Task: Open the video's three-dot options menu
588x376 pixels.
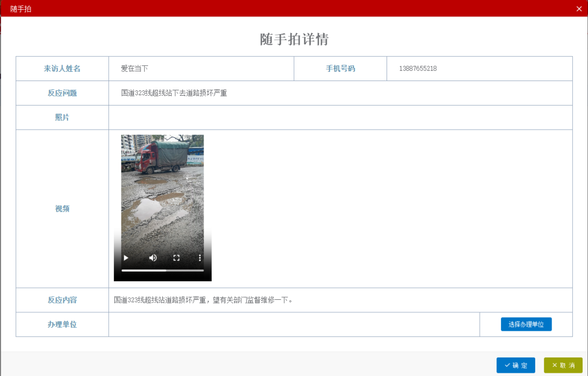Action: tap(200, 258)
